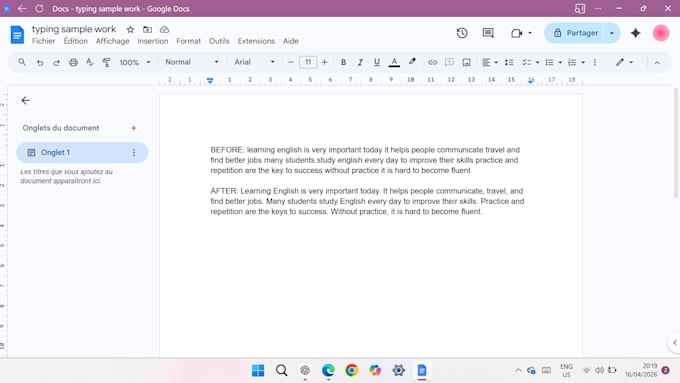Open the Outils menu
The height and width of the screenshot is (383, 680).
[x=219, y=41]
